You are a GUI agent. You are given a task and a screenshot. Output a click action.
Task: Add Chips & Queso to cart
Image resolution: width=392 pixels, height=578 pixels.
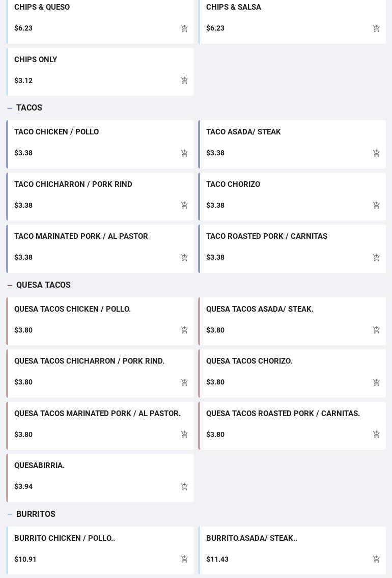[184, 29]
